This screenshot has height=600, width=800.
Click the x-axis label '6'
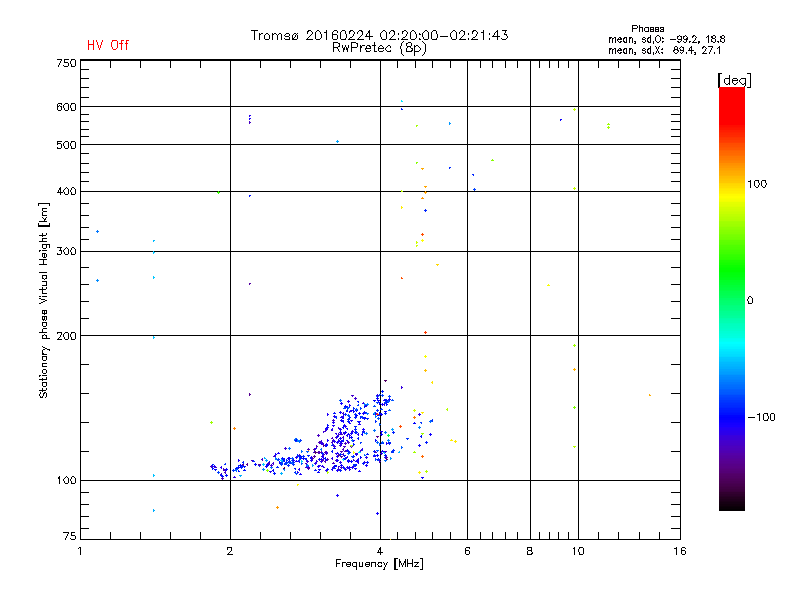pos(467,551)
